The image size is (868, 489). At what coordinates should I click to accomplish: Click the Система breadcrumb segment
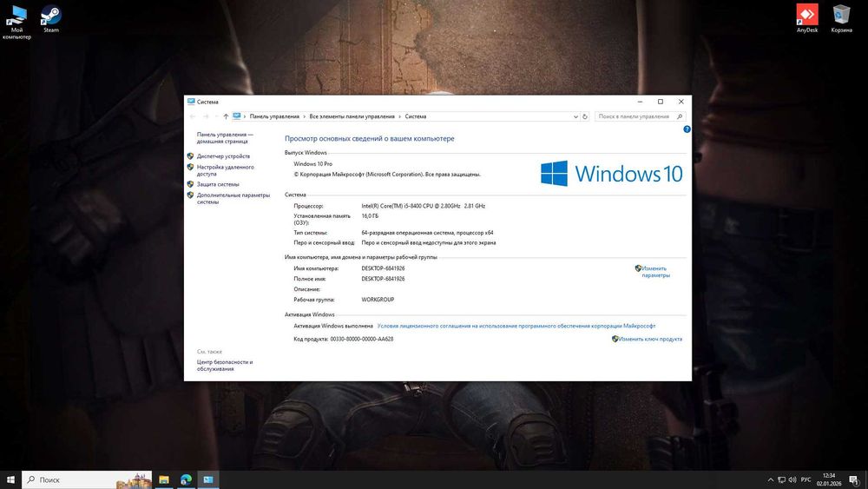[x=415, y=116]
